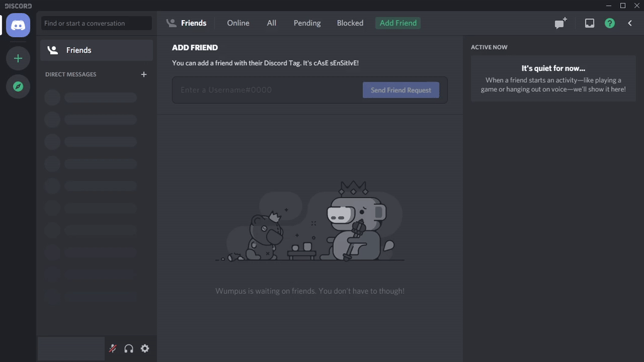The width and height of the screenshot is (644, 362).
Task: Open the Discord Home button
Action: pos(18,25)
